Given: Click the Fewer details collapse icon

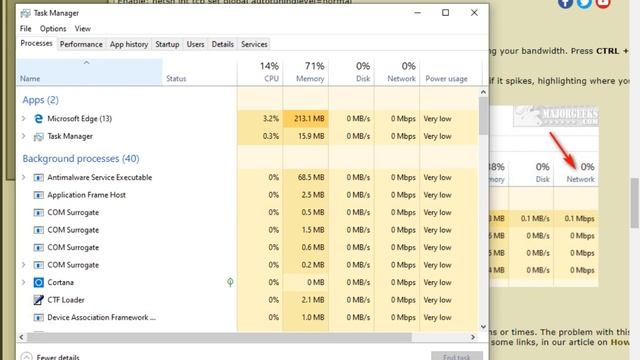Looking at the screenshot, I should click(x=26, y=357).
